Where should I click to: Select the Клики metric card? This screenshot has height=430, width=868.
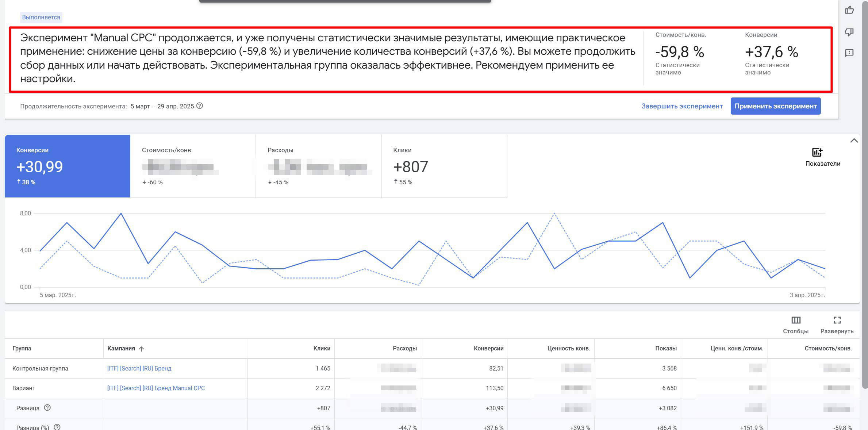tap(444, 166)
